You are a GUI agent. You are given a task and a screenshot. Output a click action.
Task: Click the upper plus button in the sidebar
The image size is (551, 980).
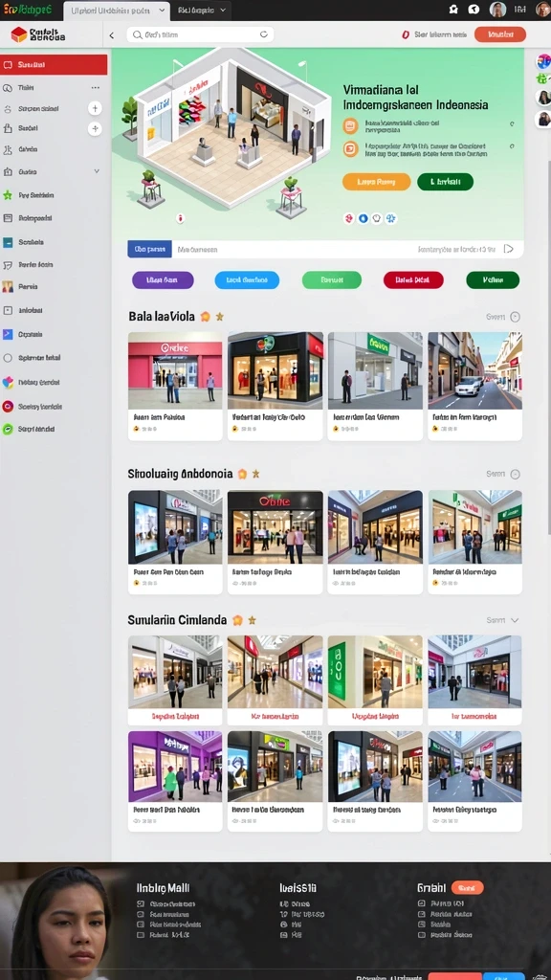95,108
